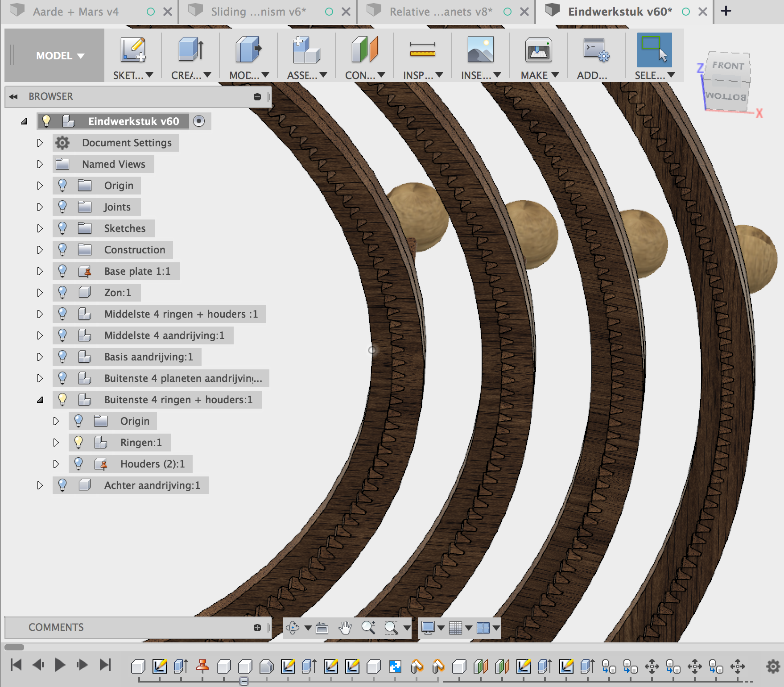Click the Front face of the ViewCube
This screenshot has width=784, height=687.
(728, 66)
